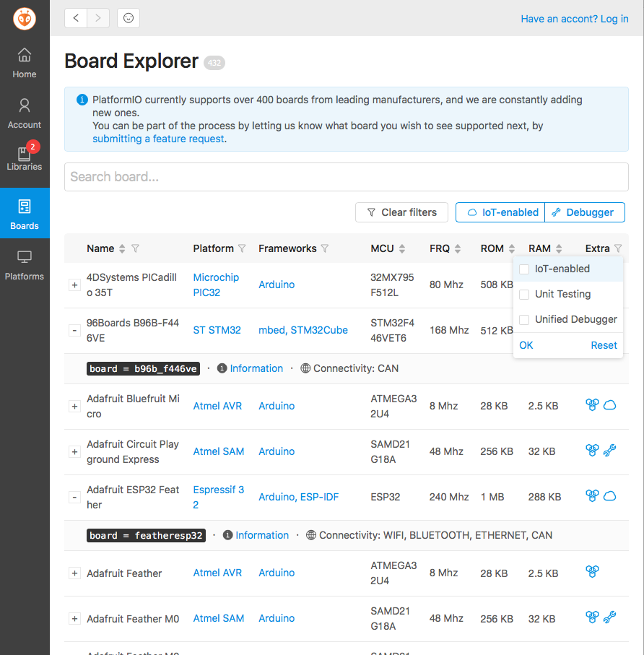Open Arduino framework link for 4DSystems PICadillo
This screenshot has height=655, width=644.
(277, 285)
